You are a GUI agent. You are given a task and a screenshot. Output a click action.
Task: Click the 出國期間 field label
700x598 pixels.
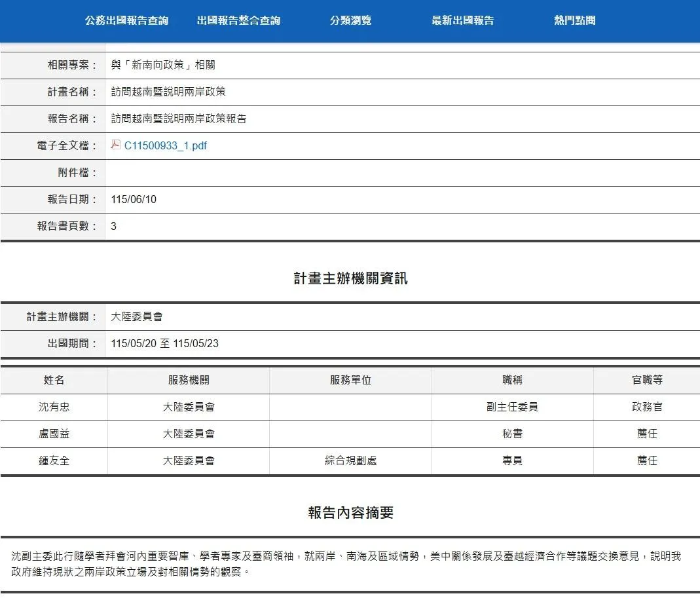coord(72,343)
